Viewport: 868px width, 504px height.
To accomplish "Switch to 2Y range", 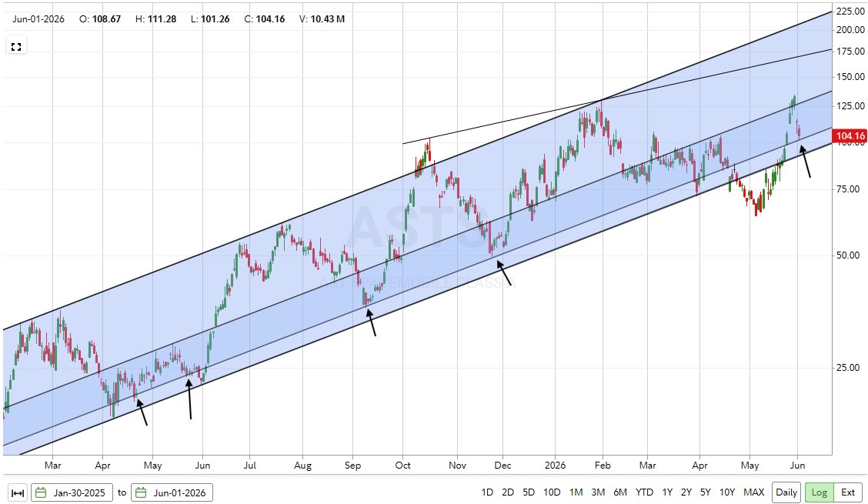I will 686,492.
